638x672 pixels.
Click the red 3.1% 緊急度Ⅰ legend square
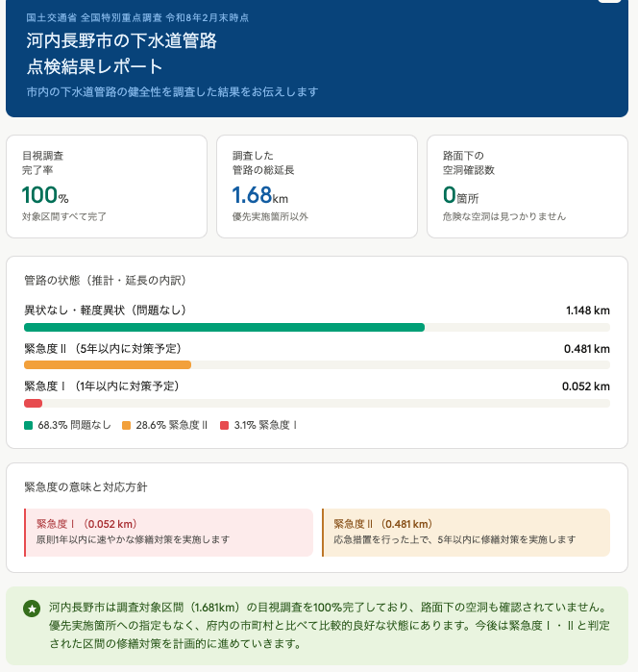(x=225, y=424)
